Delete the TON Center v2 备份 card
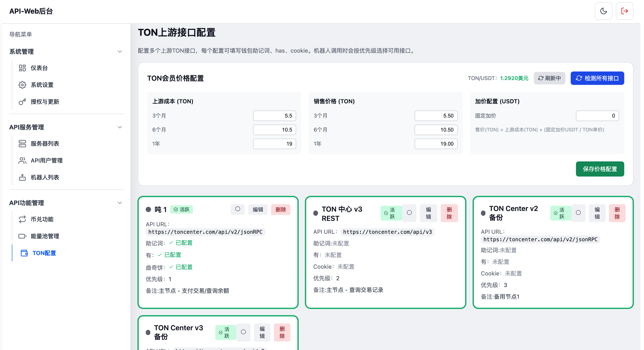Viewport: 644px width, 350px height. [617, 213]
